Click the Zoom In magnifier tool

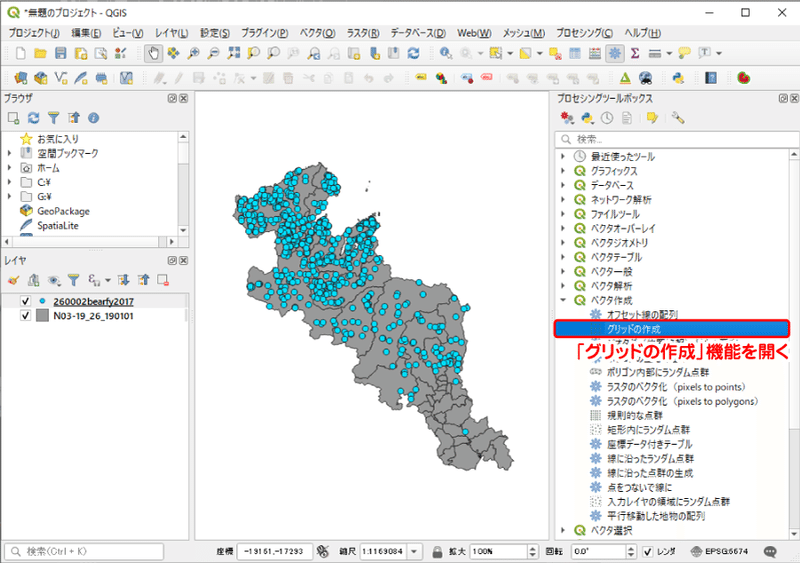pyautogui.click(x=193, y=53)
